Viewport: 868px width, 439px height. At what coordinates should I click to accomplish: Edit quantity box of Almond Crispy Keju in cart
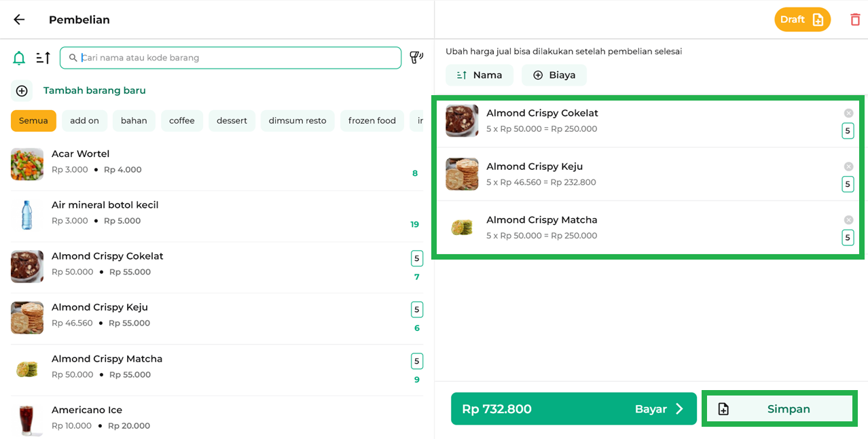click(x=848, y=184)
